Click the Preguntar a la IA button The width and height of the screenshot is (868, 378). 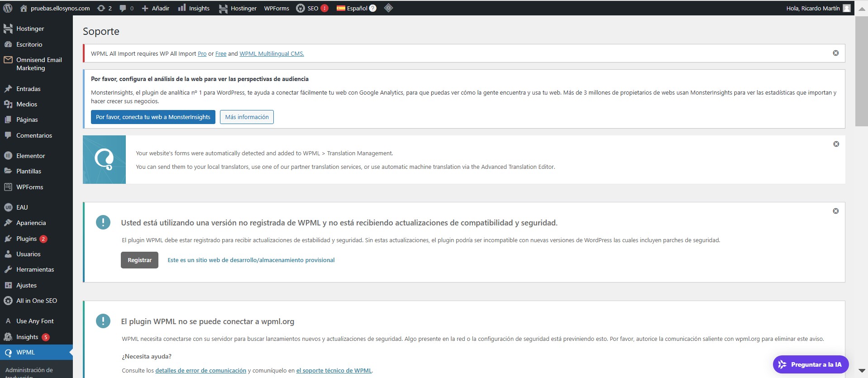811,364
